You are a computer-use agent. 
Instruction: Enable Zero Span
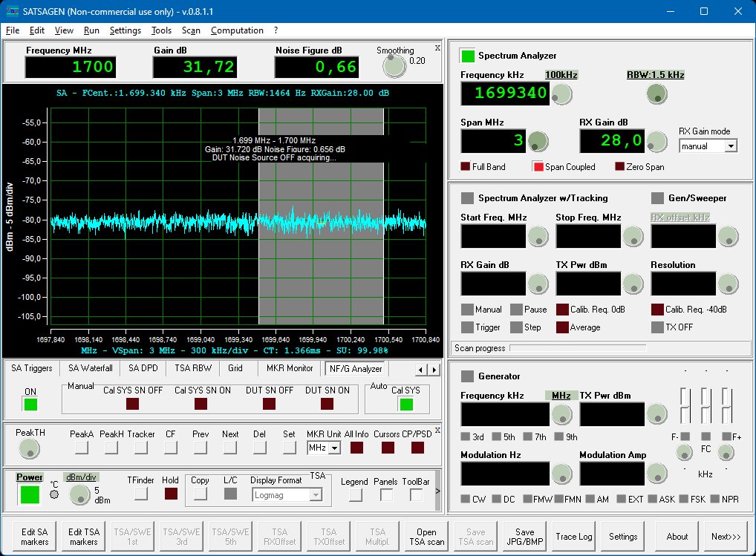click(x=619, y=166)
